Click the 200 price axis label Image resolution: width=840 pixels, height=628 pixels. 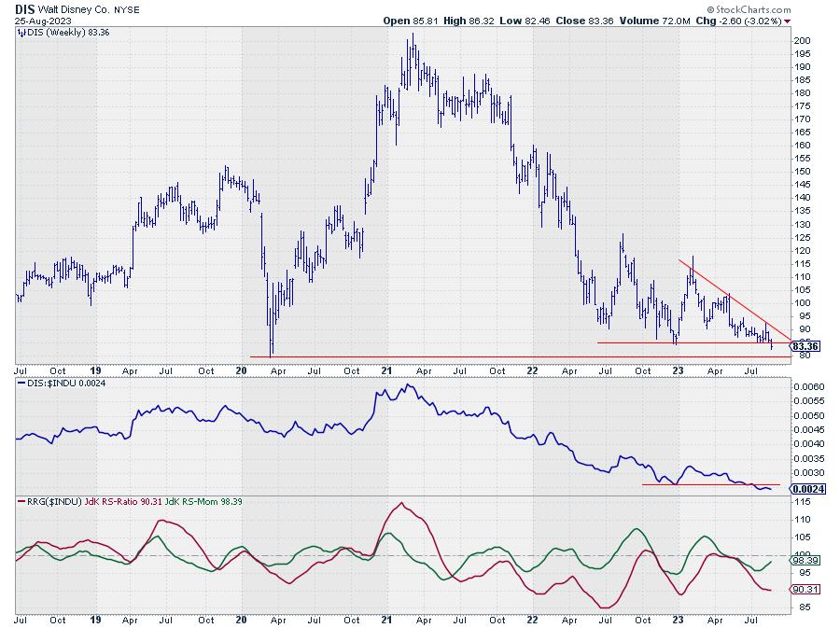(803, 41)
